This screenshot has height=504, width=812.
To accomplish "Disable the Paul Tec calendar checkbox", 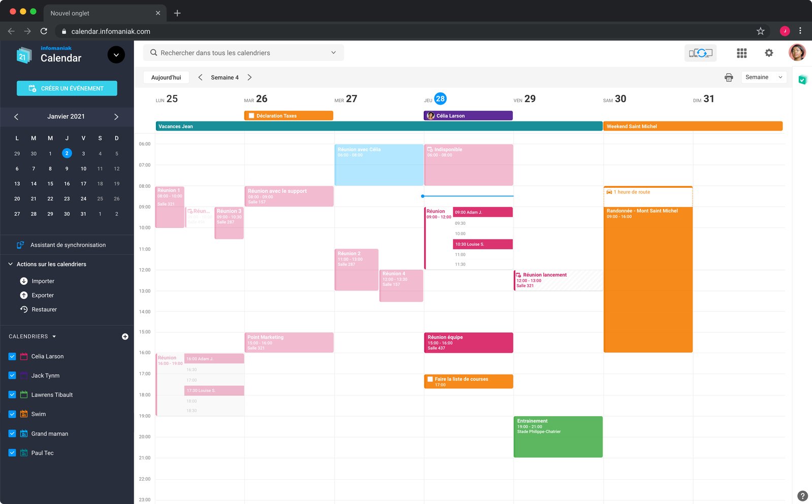I will (x=12, y=453).
